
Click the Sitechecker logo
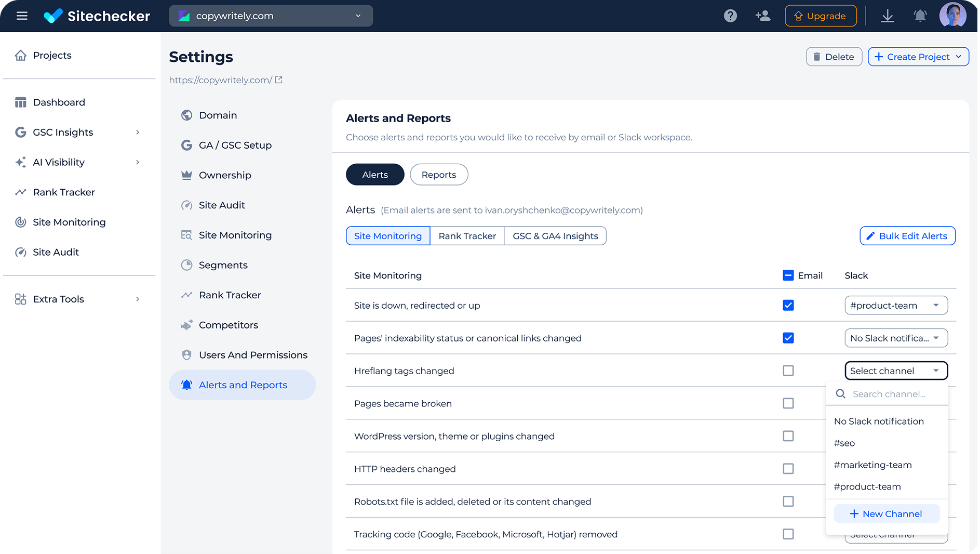pos(97,16)
